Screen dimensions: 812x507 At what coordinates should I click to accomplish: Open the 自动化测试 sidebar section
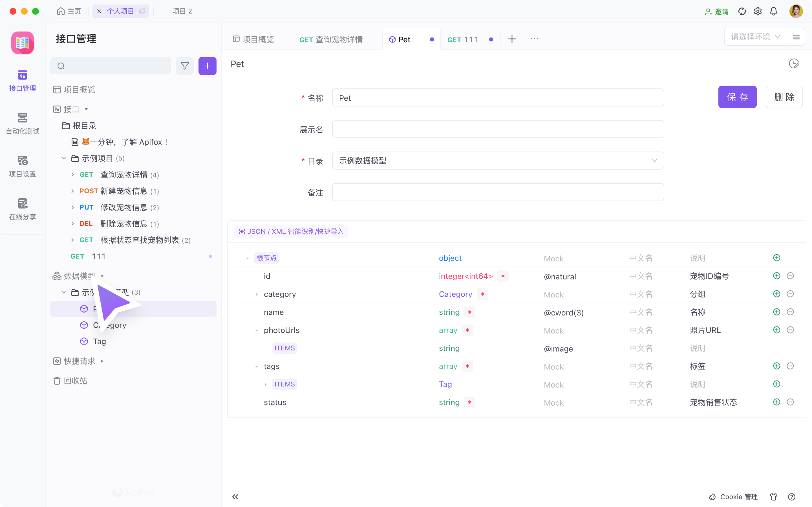(23, 123)
